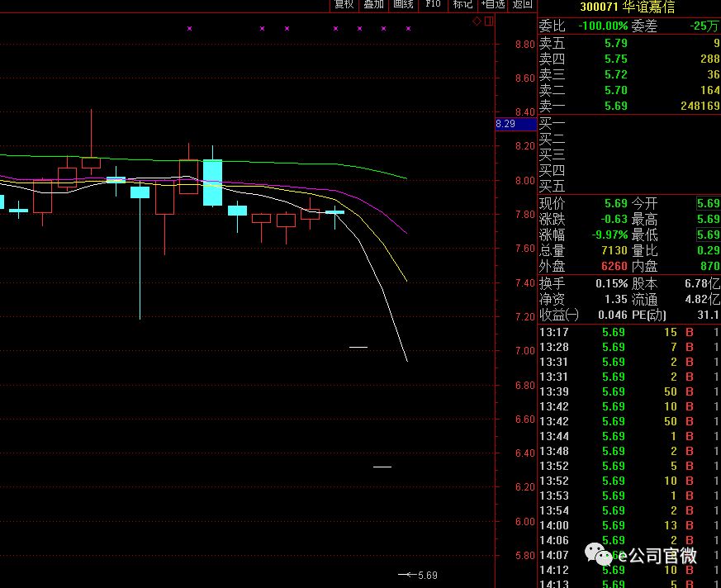The height and width of the screenshot is (588, 721).
Task: Select the 13:39 trade record row
Action: [x=629, y=391]
